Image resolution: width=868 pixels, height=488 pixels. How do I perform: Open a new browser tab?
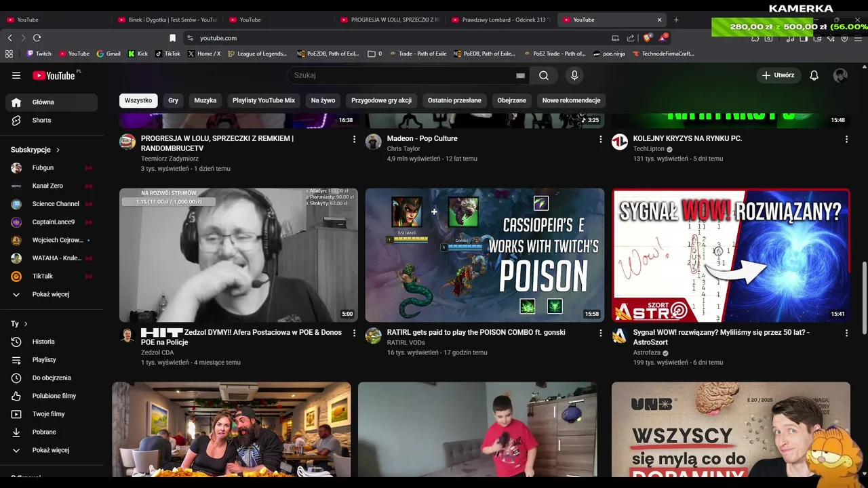676,20
